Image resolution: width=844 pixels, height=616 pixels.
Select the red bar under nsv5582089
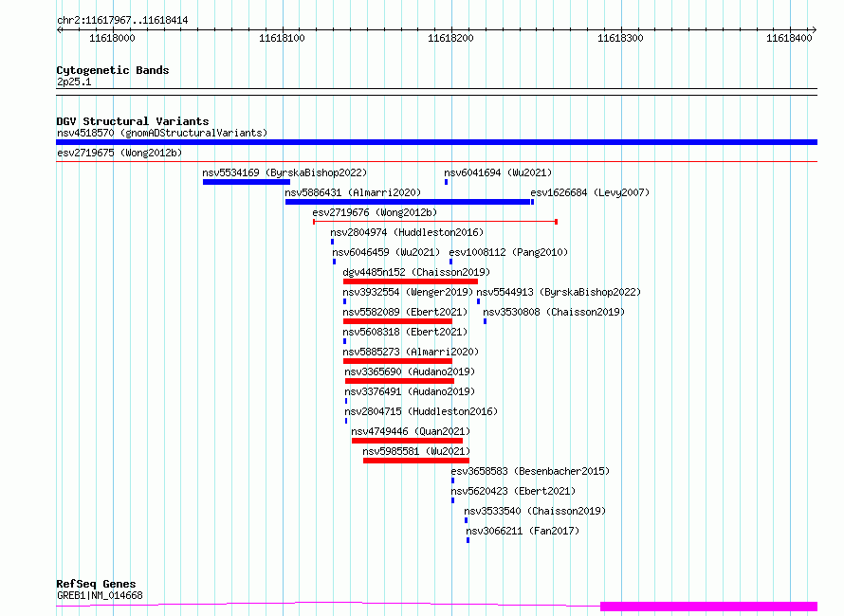[x=397, y=321]
